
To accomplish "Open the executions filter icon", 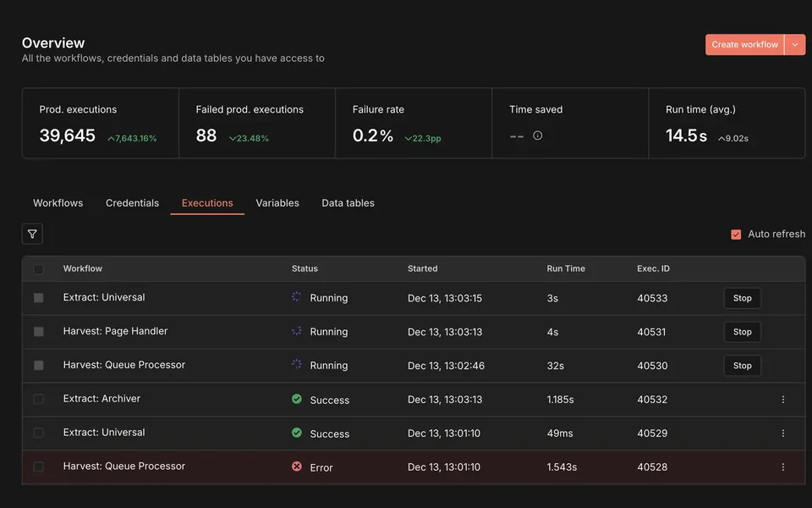I will pyautogui.click(x=32, y=234).
